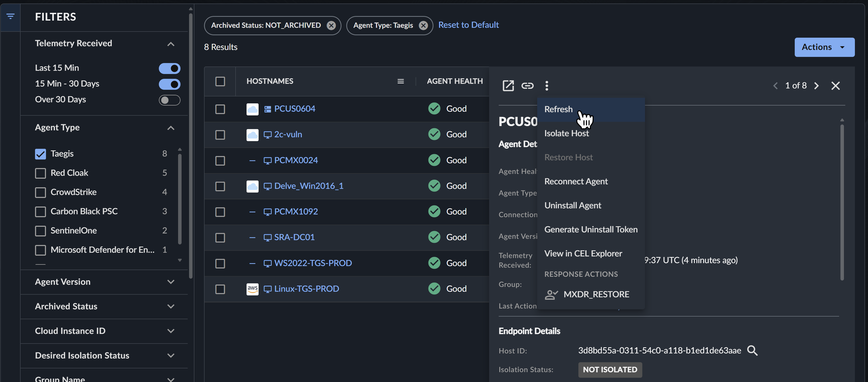868x382 pixels.
Task: Click the monitor icon beside 2c-vuln
Action: 268,135
